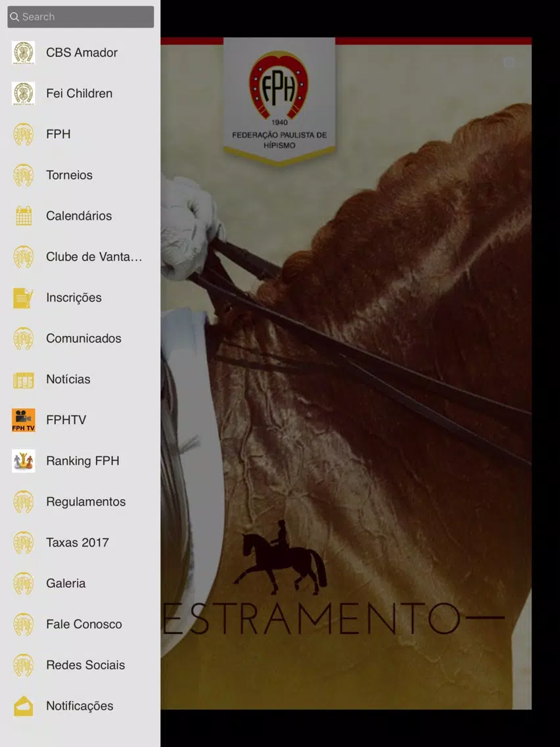Click the Fei Children emblem icon
This screenshot has height=747, width=560.
click(x=24, y=93)
